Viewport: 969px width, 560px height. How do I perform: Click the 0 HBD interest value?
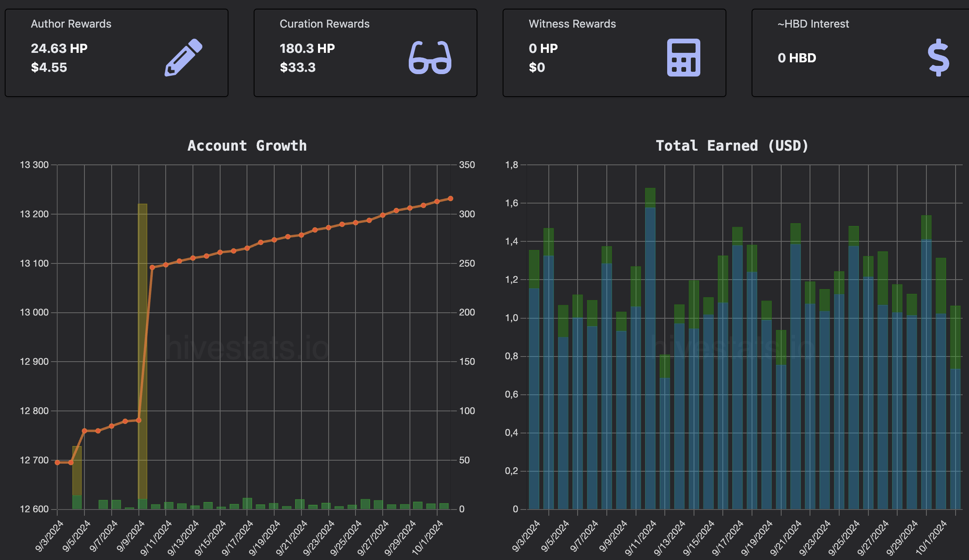[797, 58]
